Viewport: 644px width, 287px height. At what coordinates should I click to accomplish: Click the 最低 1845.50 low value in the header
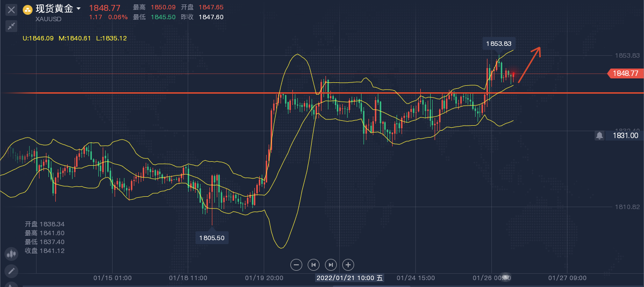(154, 17)
